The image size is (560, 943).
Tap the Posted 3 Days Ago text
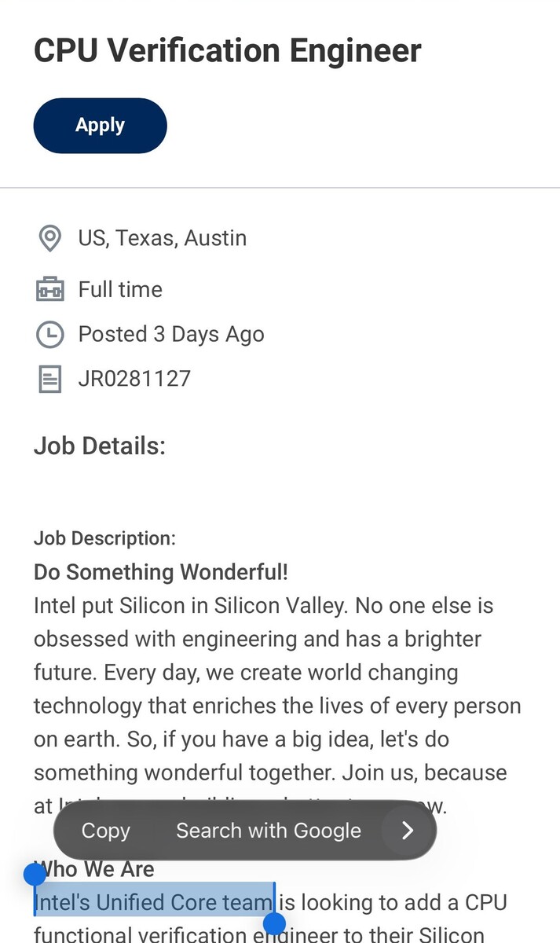171,334
